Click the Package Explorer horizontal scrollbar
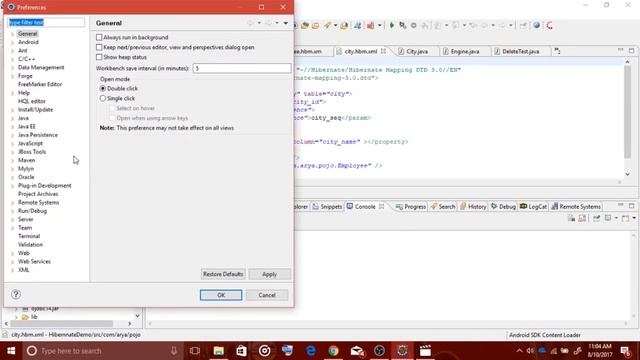The width and height of the screenshot is (640, 360). [x=61, y=324]
